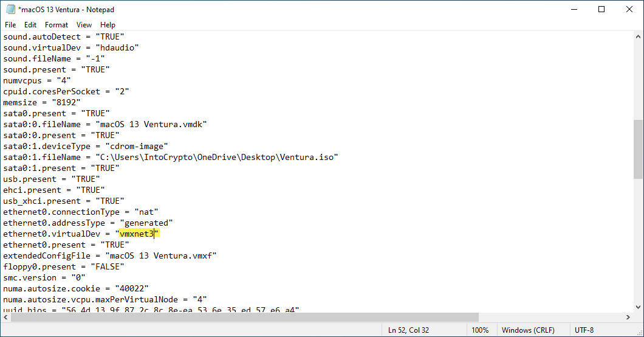Image resolution: width=644 pixels, height=337 pixels.
Task: Click the "cdrom-image" value
Action: [x=136, y=147]
